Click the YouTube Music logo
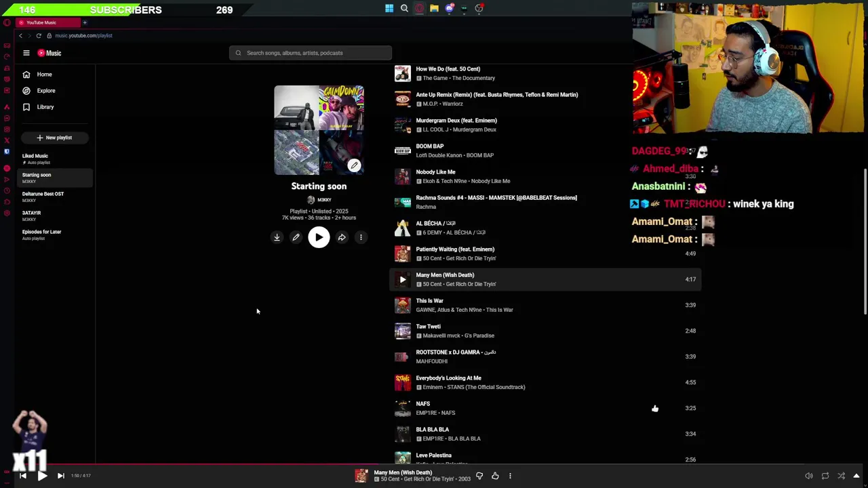The height and width of the screenshot is (488, 868). pyautogui.click(x=50, y=53)
